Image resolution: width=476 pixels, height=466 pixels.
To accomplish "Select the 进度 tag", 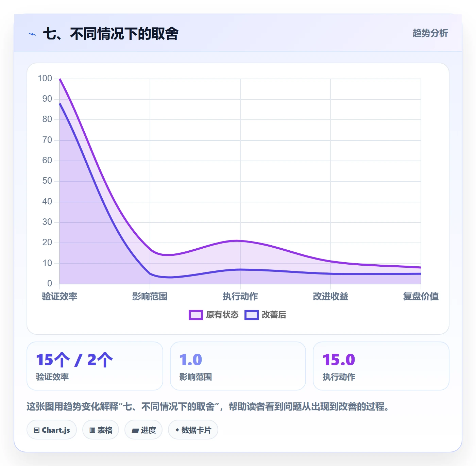I will pos(143,430).
